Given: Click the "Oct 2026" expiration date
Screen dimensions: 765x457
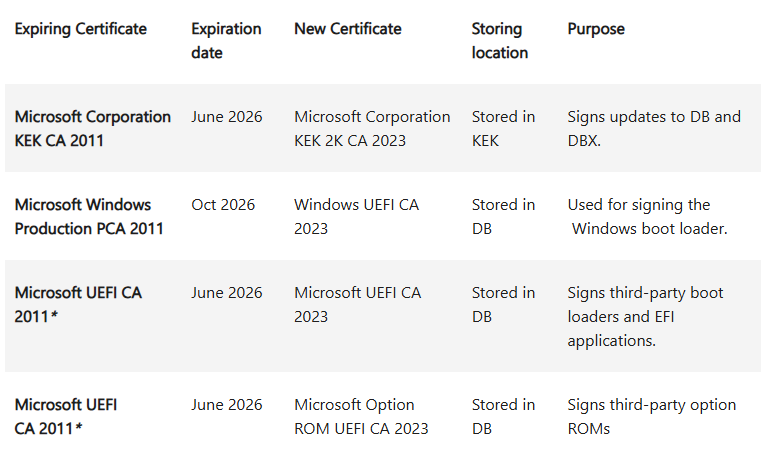Looking at the screenshot, I should (x=223, y=205).
